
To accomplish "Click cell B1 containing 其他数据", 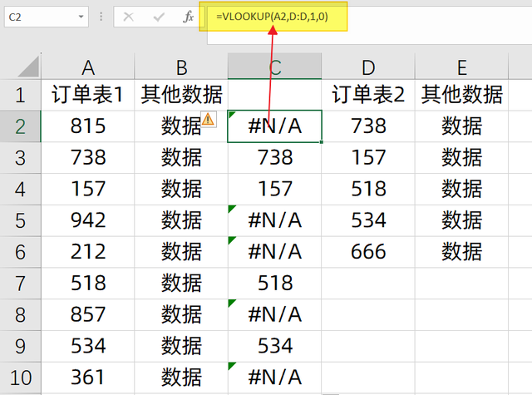I will coord(181,95).
